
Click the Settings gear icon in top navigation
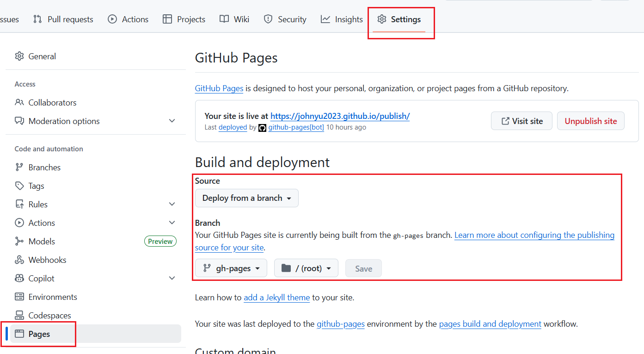tap(382, 19)
